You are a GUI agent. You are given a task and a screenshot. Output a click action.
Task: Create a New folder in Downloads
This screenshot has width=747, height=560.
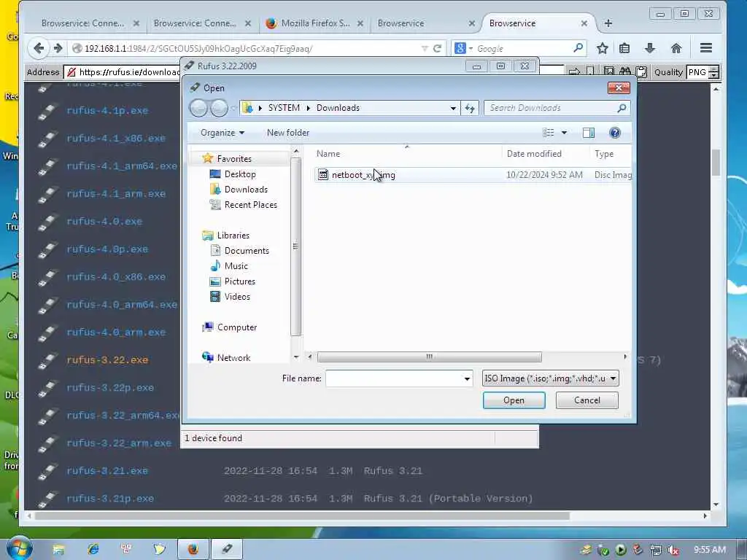[287, 133]
